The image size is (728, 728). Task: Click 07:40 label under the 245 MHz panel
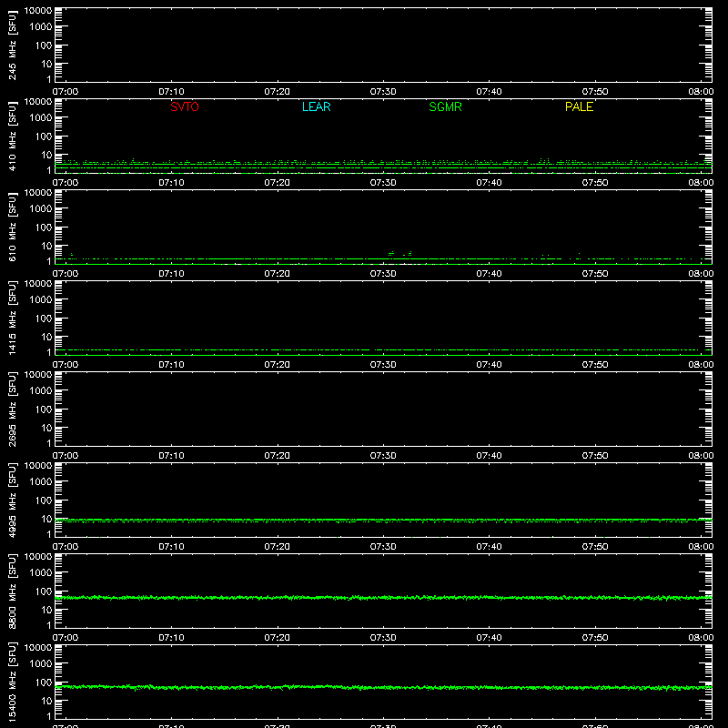489,92
